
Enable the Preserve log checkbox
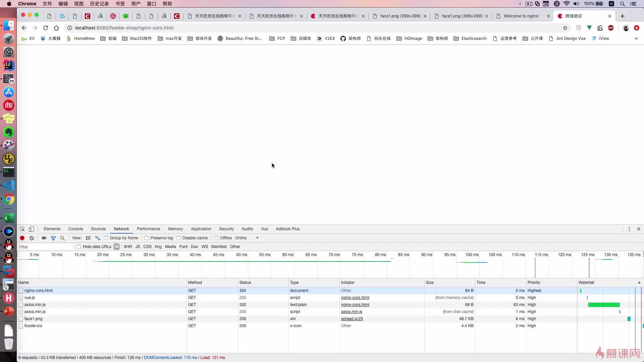[x=147, y=238]
